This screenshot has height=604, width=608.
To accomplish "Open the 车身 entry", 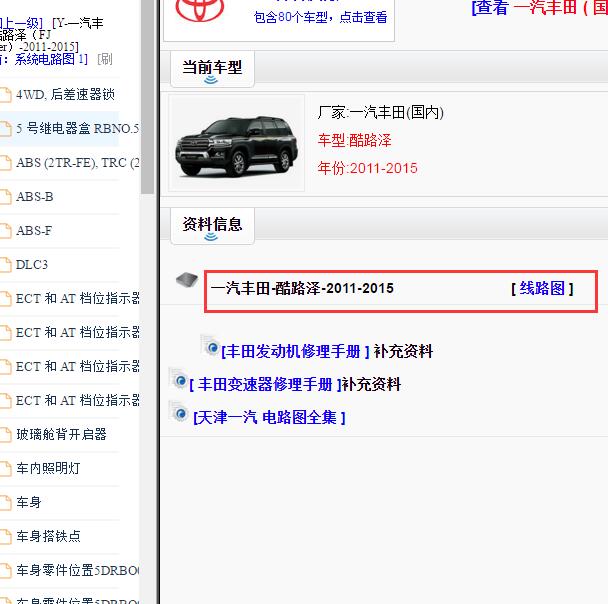I will 29,502.
